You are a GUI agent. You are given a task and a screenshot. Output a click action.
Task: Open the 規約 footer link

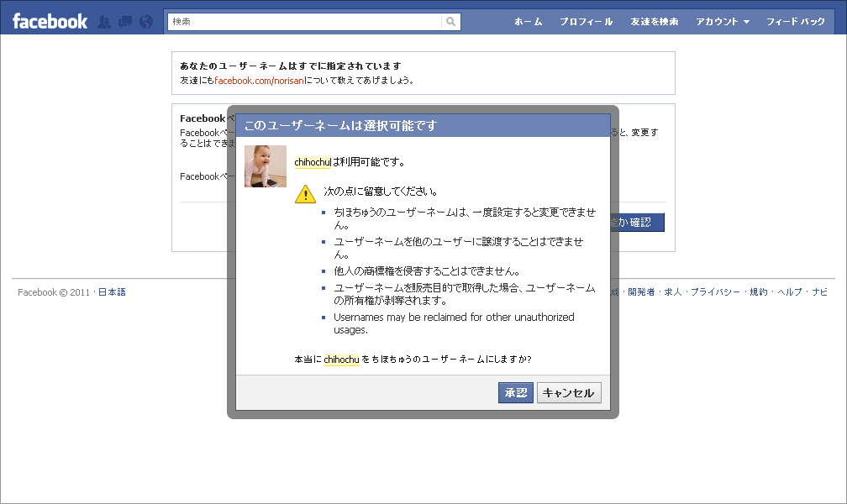[x=759, y=292]
